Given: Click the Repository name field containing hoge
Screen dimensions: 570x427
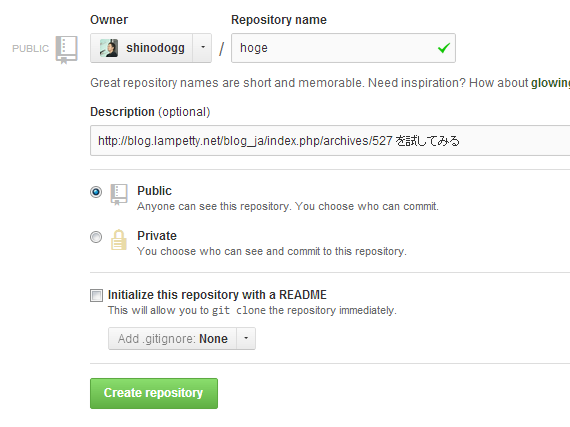Looking at the screenshot, I should pyautogui.click(x=343, y=48).
